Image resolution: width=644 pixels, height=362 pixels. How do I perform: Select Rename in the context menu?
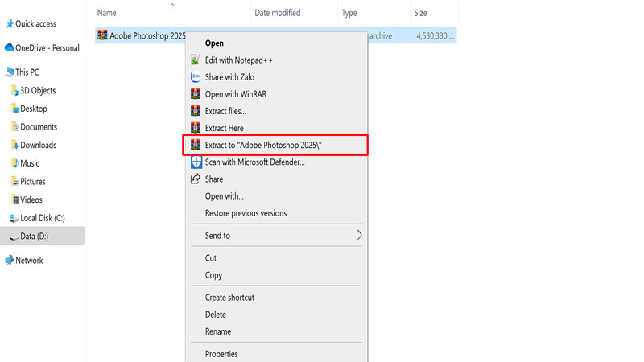pyautogui.click(x=217, y=331)
